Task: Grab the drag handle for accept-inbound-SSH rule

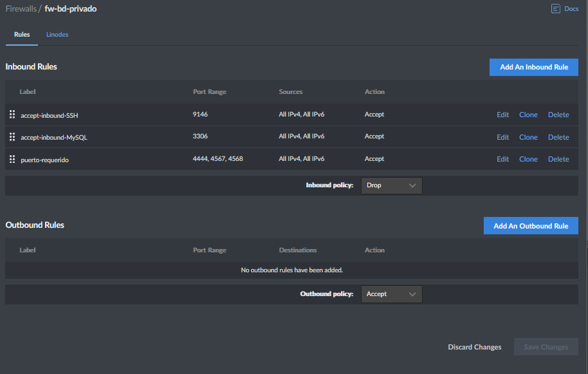Action: [12, 115]
